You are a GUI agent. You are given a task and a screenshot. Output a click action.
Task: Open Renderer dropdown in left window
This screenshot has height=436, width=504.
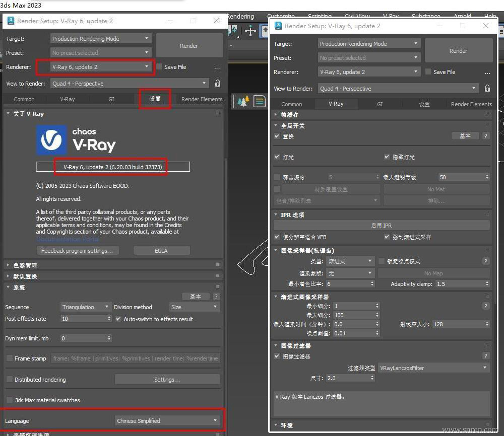[x=101, y=67]
